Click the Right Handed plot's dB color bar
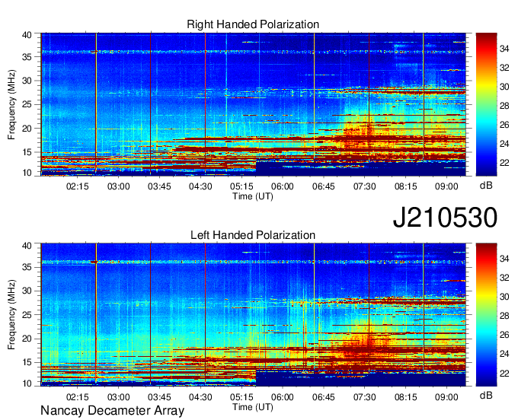The height and width of the screenshot is (420, 518). (x=486, y=104)
